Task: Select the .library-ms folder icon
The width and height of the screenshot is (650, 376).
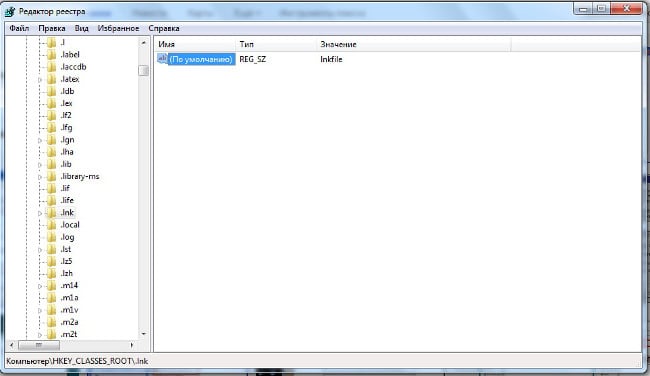Action: (x=51, y=176)
